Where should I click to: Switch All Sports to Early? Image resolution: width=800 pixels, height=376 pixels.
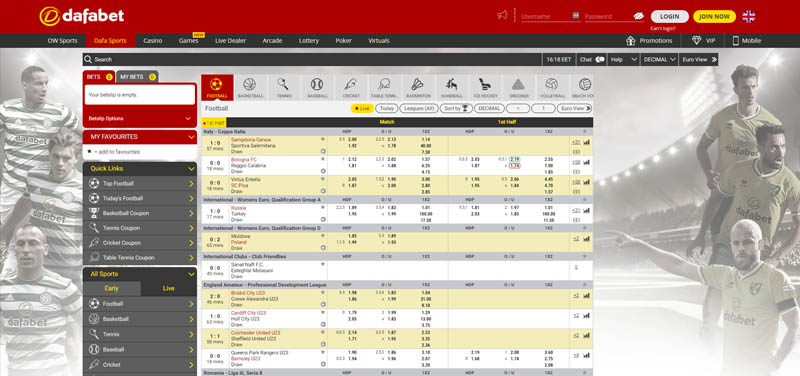pos(112,289)
